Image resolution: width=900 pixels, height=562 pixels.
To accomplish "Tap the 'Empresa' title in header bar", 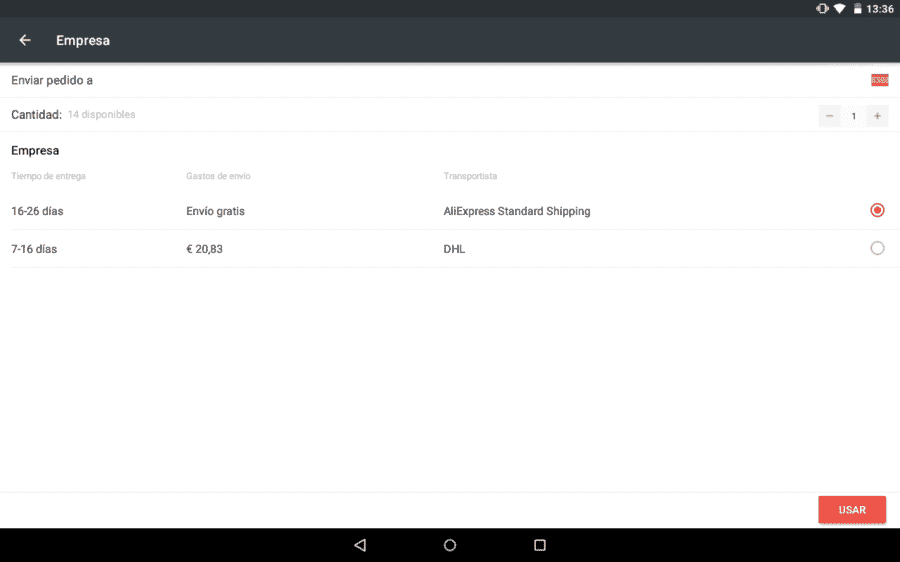I will click(x=83, y=41).
